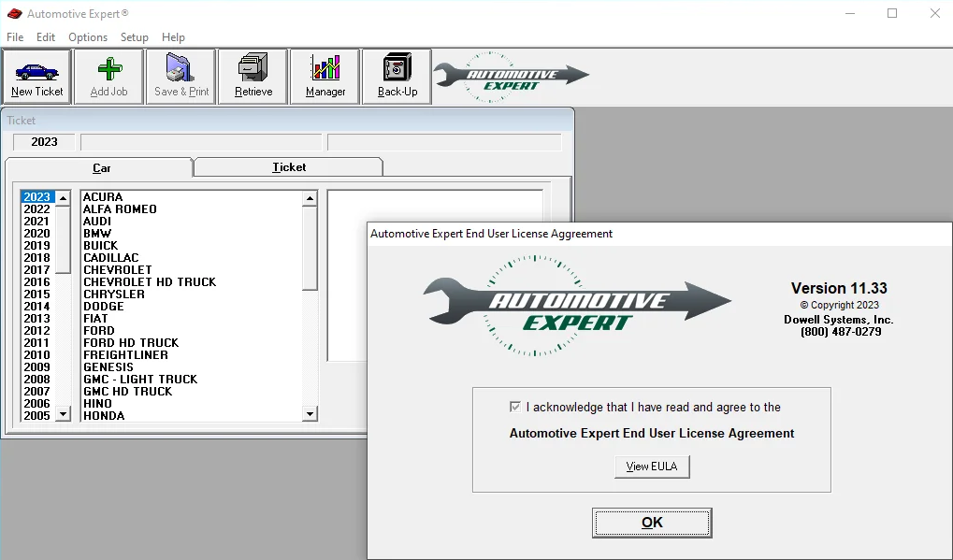Maximize the Automotive Expert window

point(892,13)
